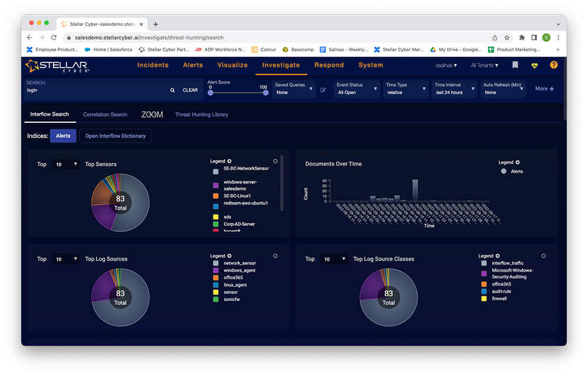Click the system health heart icon

[x=534, y=65]
